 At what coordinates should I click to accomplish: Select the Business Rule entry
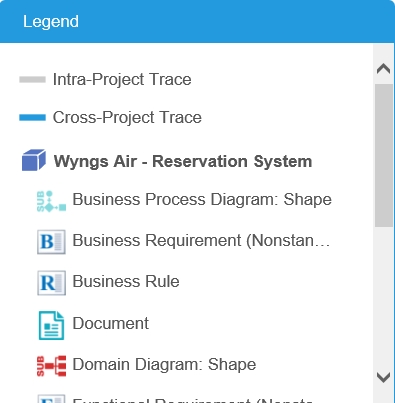(x=126, y=281)
